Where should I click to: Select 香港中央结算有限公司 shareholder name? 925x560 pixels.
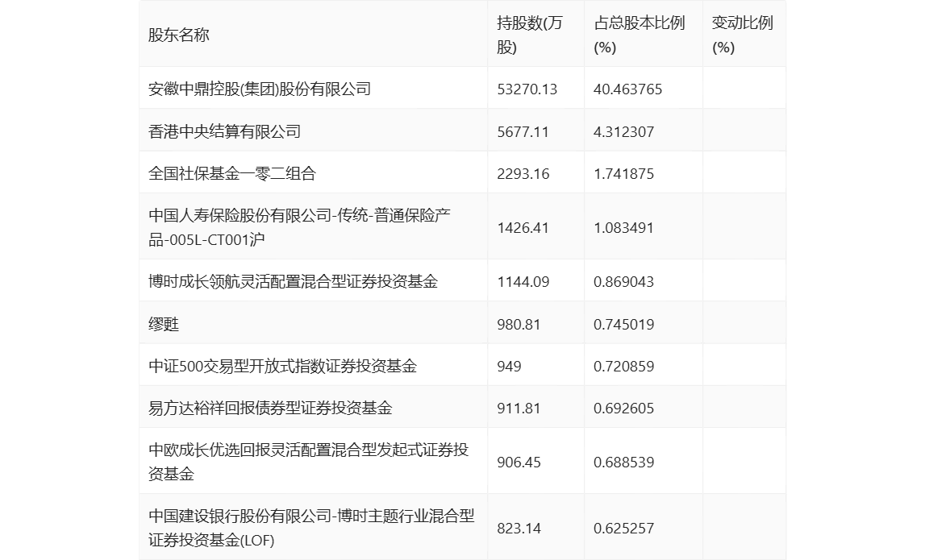(224, 131)
